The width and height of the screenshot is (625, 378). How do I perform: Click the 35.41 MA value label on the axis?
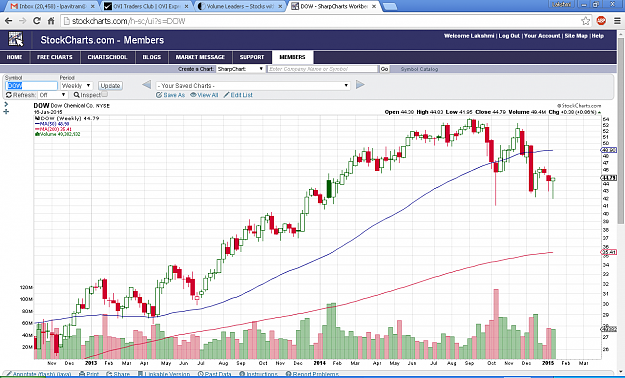click(609, 252)
